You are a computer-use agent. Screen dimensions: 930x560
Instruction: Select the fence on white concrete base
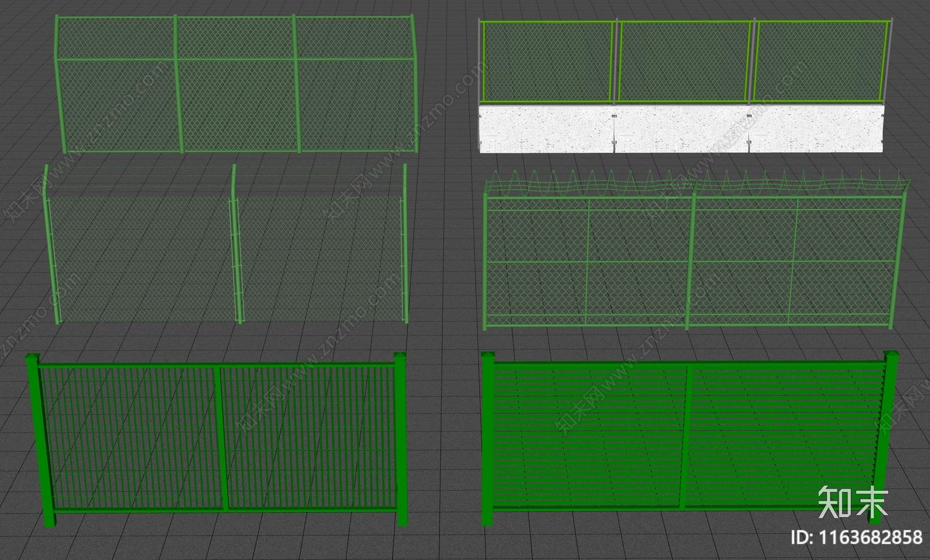point(685,86)
